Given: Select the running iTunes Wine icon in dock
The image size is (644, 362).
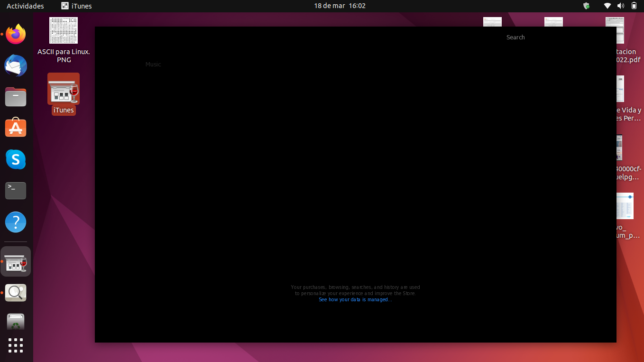Looking at the screenshot, I should point(16,261).
